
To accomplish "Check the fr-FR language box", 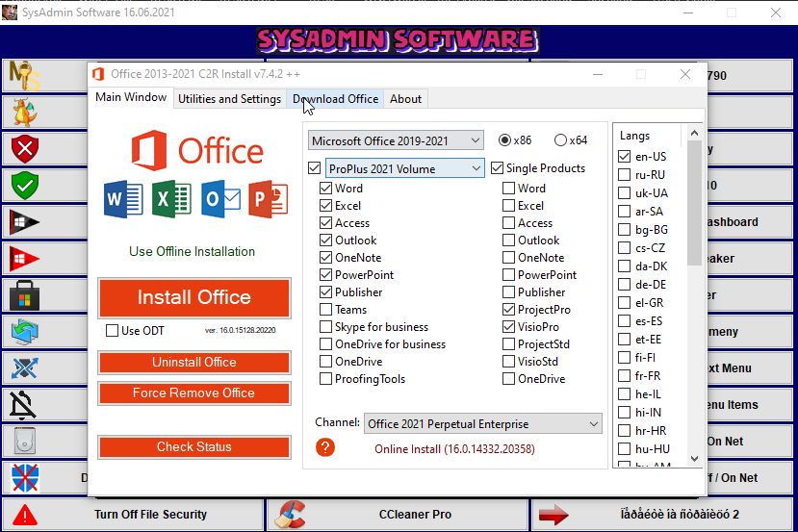I will click(624, 376).
